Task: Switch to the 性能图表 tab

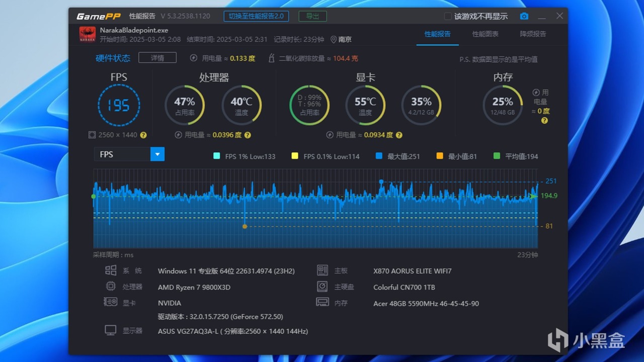Action: click(x=486, y=34)
